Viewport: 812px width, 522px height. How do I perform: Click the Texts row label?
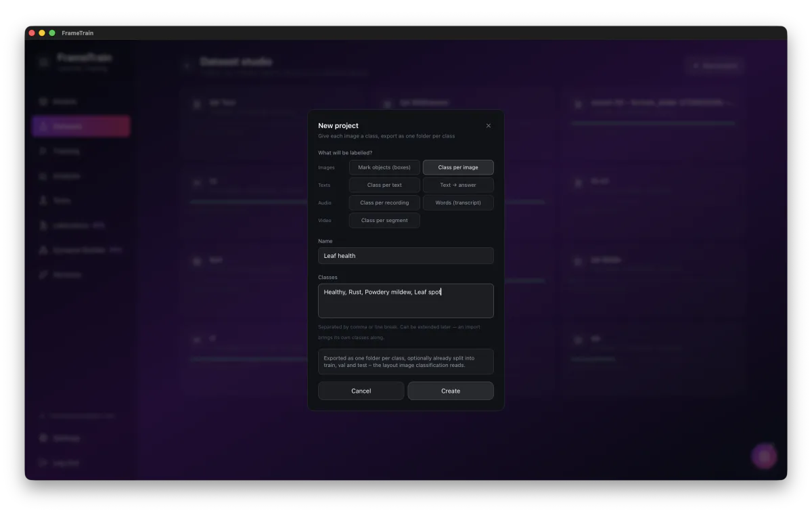324,185
